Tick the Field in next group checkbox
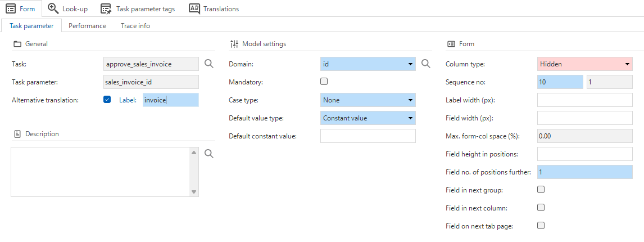This screenshot has width=644, height=242. pos(541,189)
